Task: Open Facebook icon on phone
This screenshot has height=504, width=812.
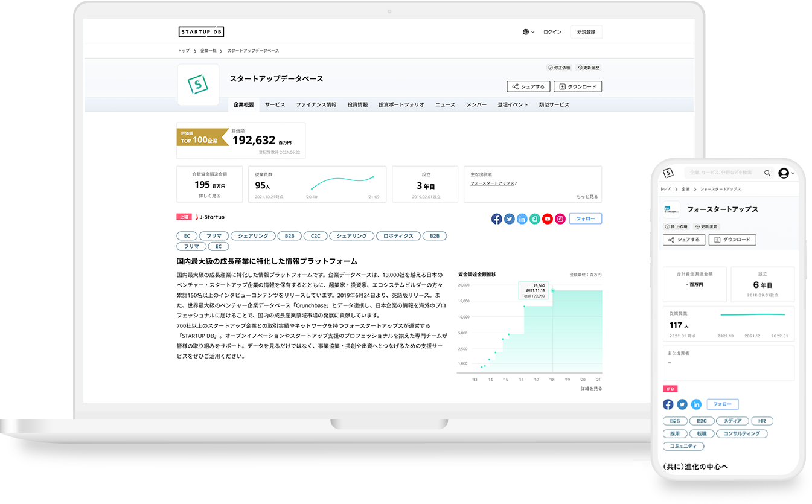Action: 668,404
